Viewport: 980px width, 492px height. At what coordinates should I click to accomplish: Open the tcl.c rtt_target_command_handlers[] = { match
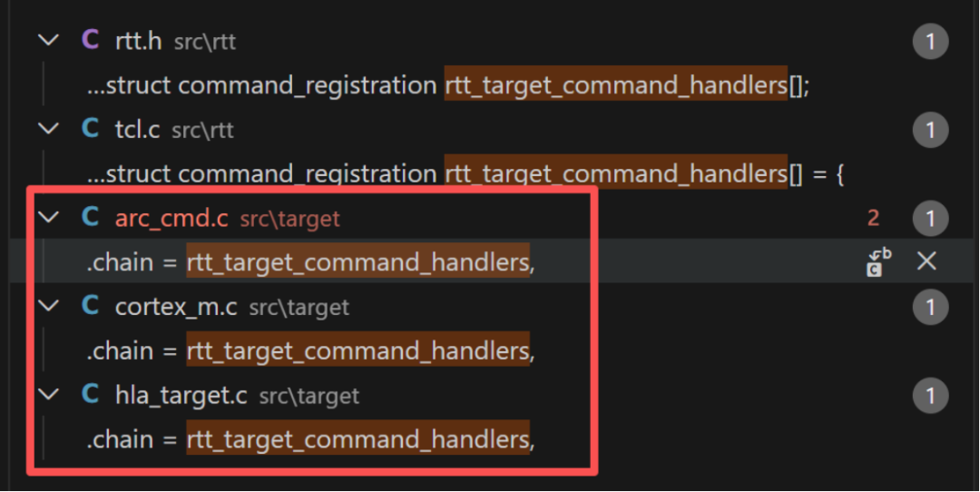(465, 173)
